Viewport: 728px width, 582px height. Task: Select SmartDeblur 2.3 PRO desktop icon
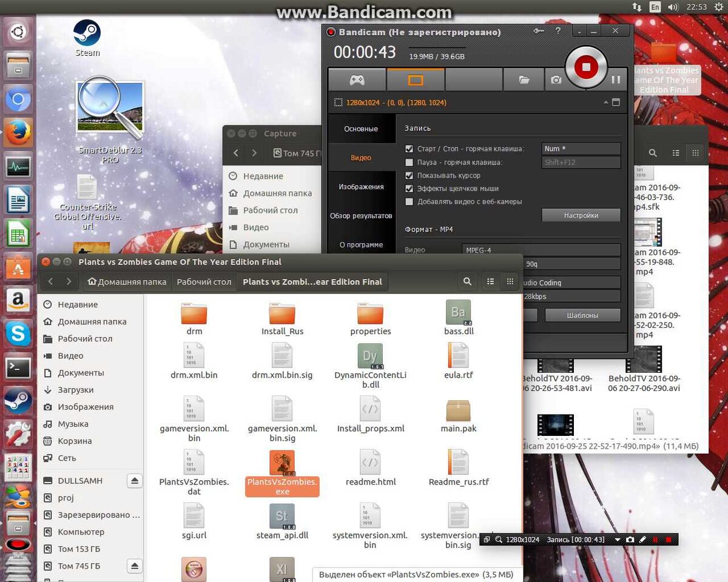(x=110, y=121)
